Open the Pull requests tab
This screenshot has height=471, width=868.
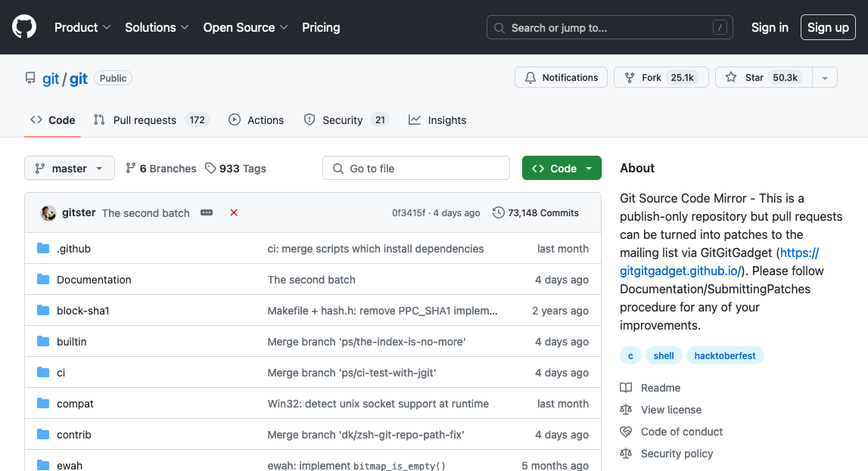151,120
